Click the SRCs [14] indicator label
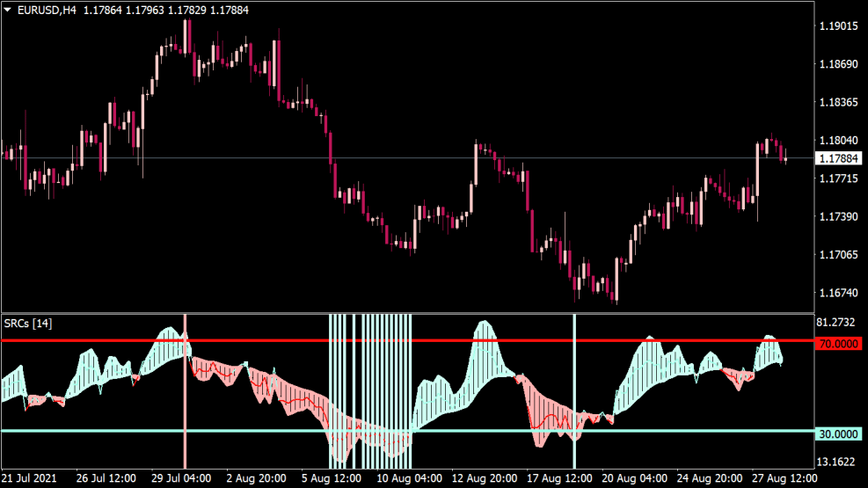Viewport: 868px width, 488px height. [x=29, y=324]
